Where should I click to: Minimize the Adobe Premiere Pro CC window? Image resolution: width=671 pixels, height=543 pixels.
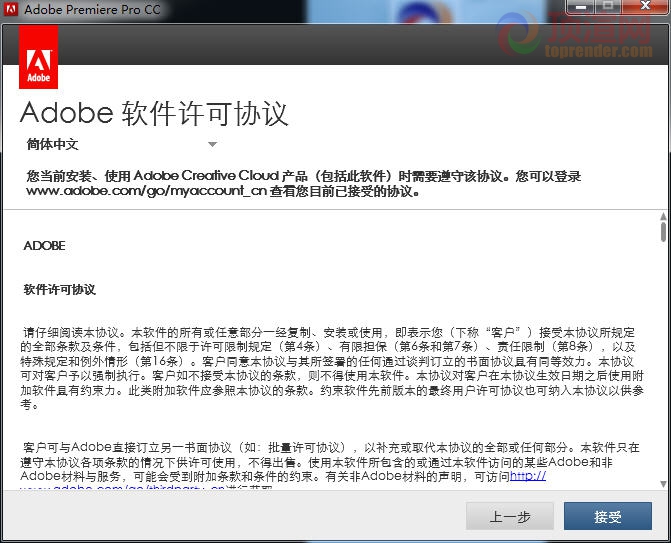[x=580, y=7]
